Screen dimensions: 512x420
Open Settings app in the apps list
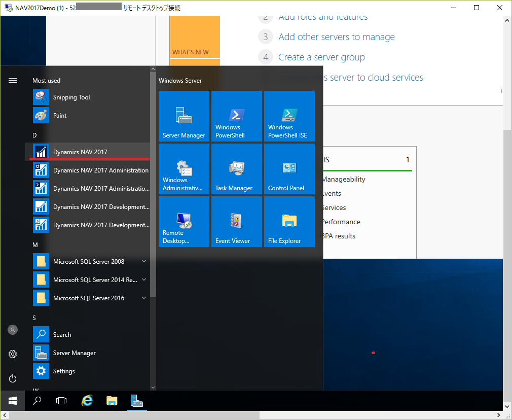(x=88, y=371)
